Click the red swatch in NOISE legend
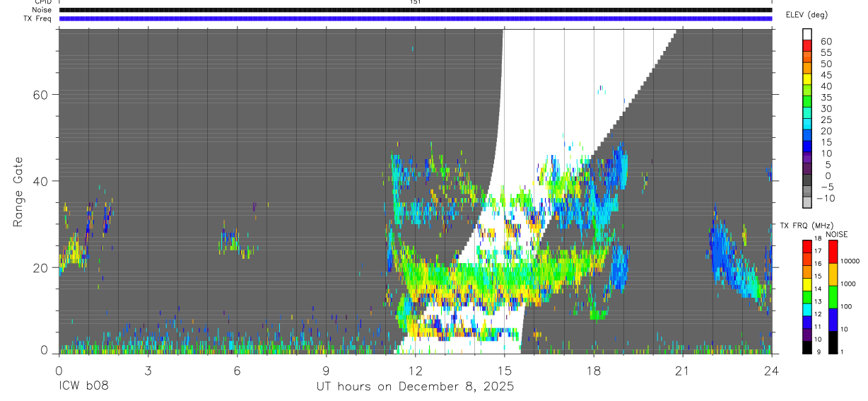868x401 pixels. (x=833, y=252)
